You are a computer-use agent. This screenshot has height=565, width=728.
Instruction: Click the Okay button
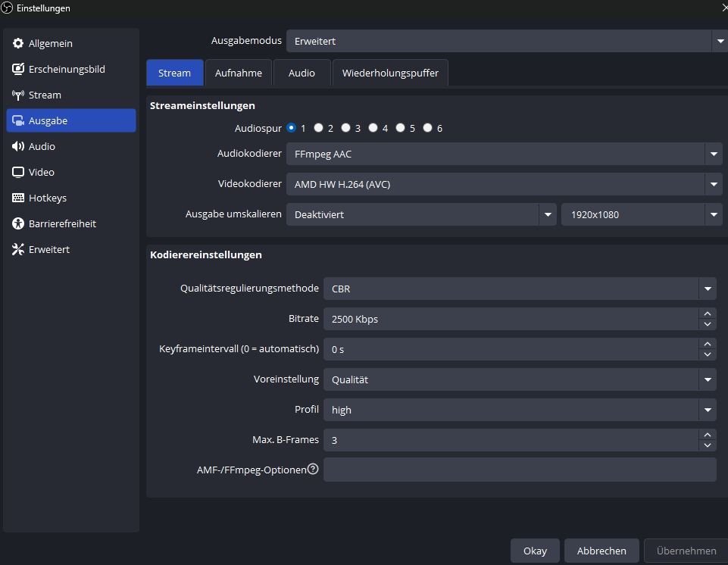tap(535, 551)
